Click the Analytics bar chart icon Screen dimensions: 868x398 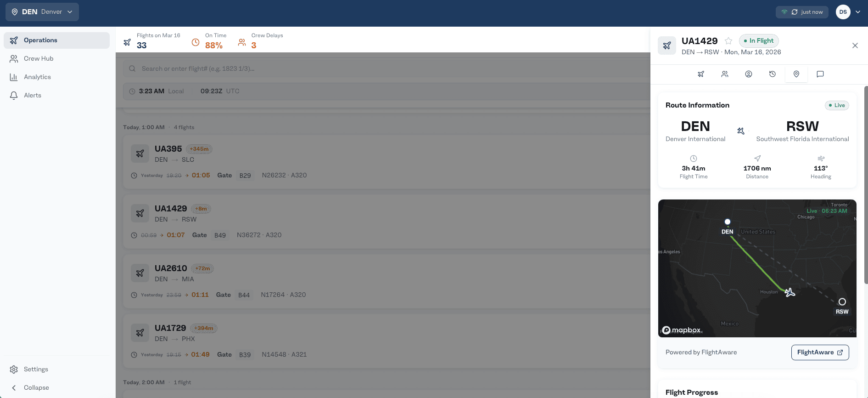[x=14, y=77]
